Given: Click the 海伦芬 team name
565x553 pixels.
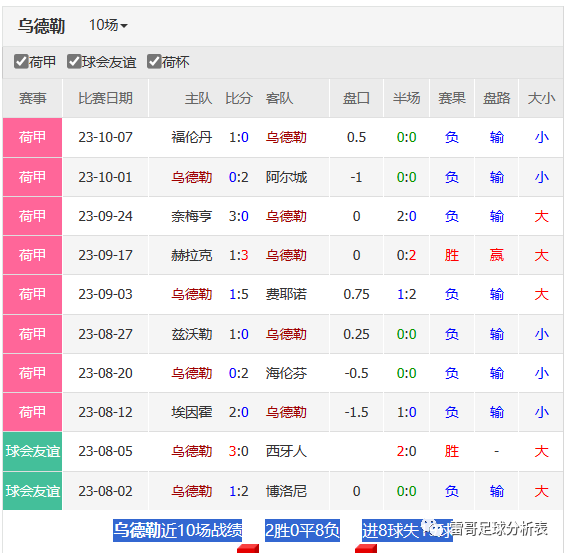Looking at the screenshot, I should [286, 373].
